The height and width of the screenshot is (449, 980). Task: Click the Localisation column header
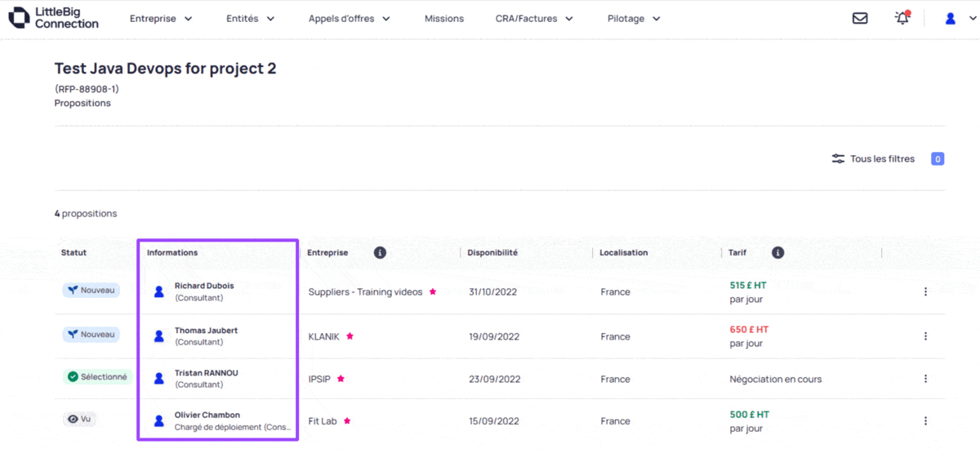point(624,253)
